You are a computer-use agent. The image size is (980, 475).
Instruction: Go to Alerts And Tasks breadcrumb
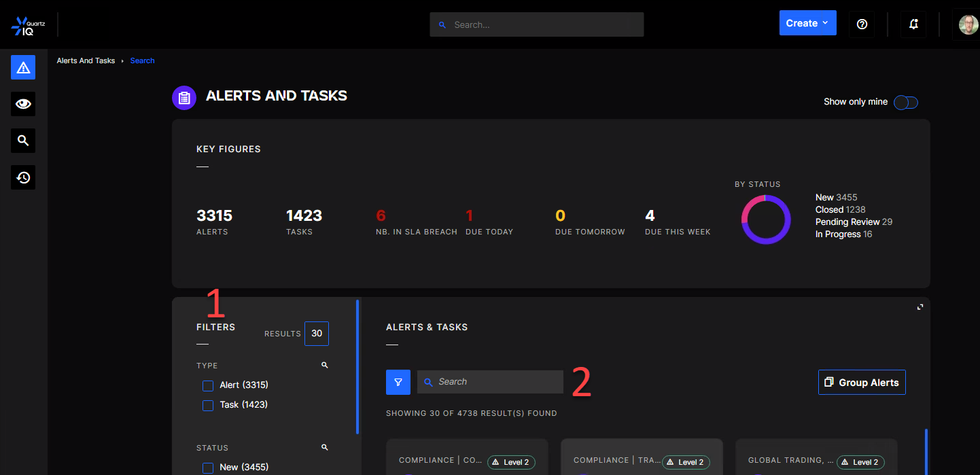click(x=86, y=60)
